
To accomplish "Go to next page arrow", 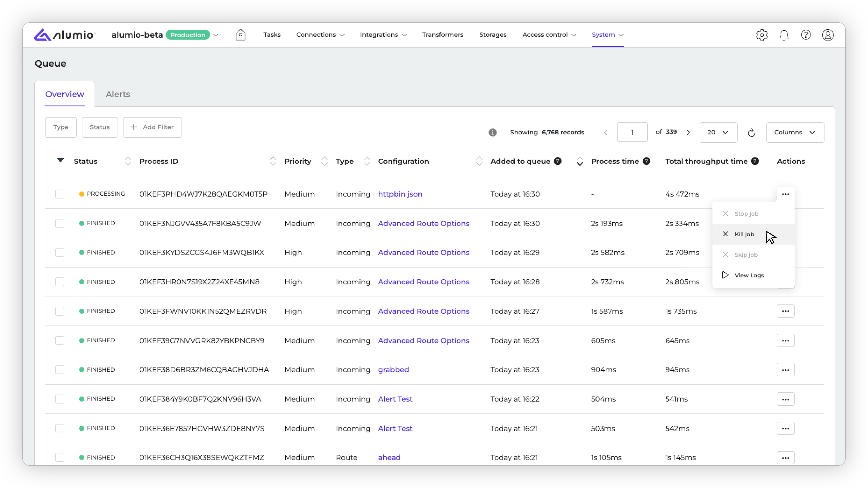I will pyautogui.click(x=688, y=132).
